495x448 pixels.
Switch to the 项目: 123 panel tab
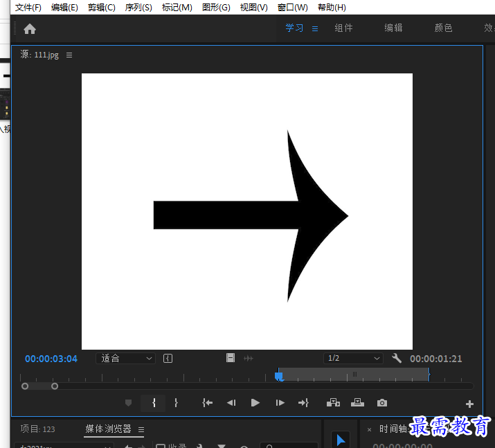click(37, 429)
